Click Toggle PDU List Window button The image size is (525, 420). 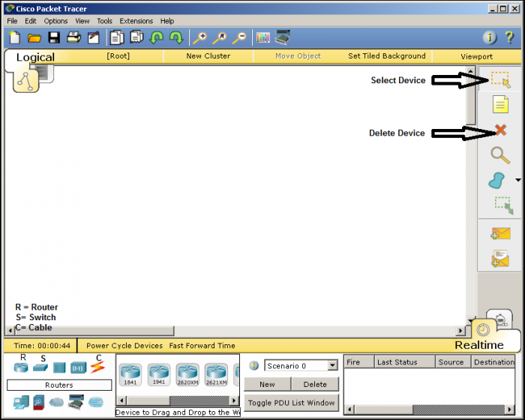point(291,403)
